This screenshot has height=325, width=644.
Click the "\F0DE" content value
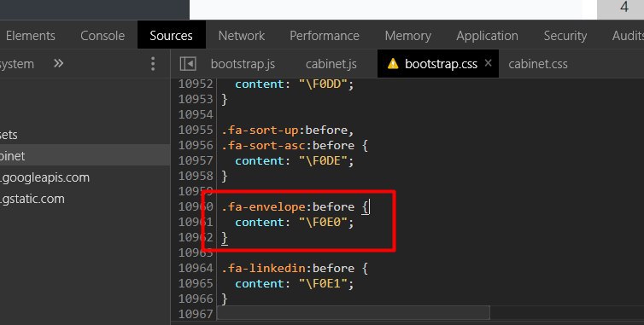tap(324, 161)
